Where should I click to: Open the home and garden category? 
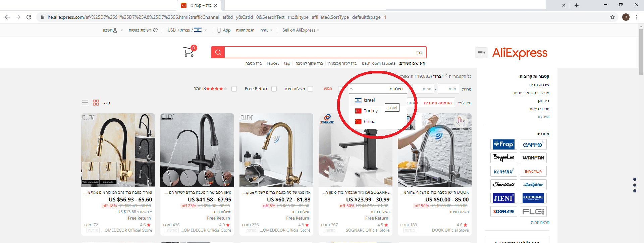[x=544, y=101]
